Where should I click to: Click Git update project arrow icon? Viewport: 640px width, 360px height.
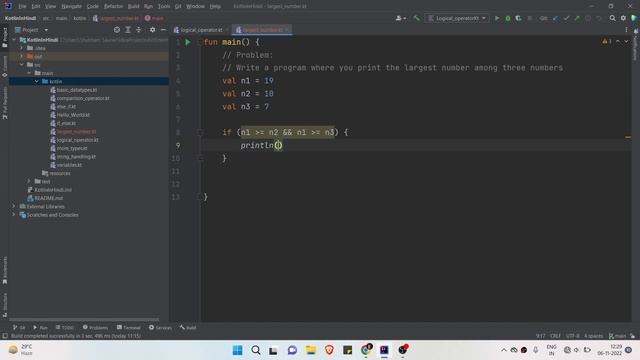pos(555,18)
